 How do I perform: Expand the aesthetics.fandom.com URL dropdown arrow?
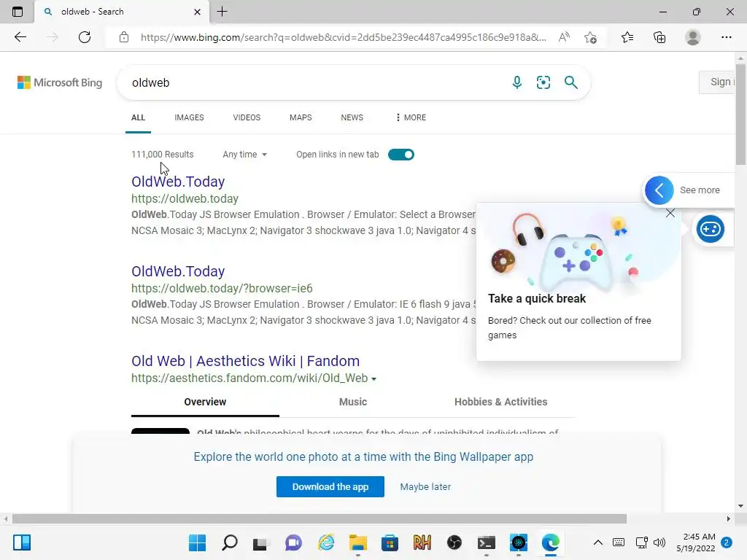374,379
